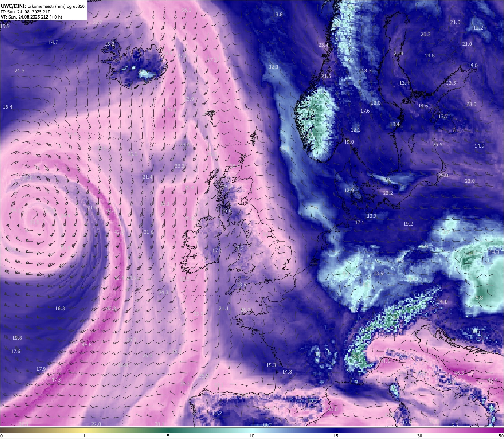Click the 46.6 value in the moisture plume
This screenshot has width=504, height=439.
[87, 345]
